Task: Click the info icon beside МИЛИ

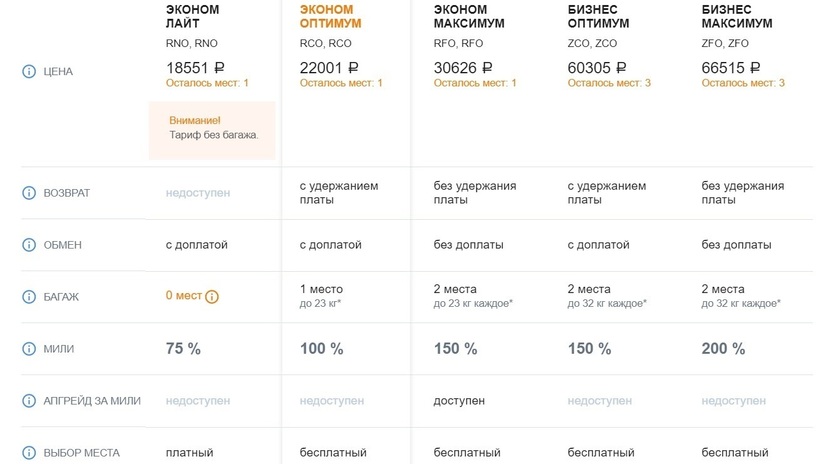Action: pyautogui.click(x=28, y=349)
